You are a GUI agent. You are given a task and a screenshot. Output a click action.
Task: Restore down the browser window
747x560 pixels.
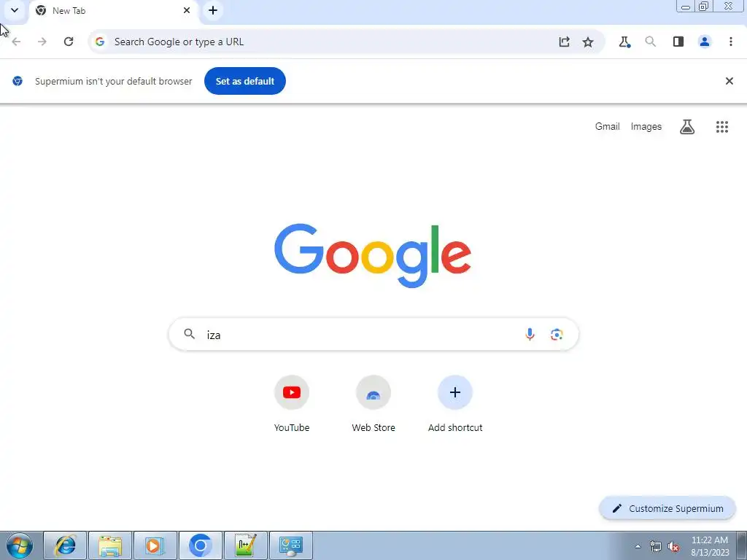[704, 6]
